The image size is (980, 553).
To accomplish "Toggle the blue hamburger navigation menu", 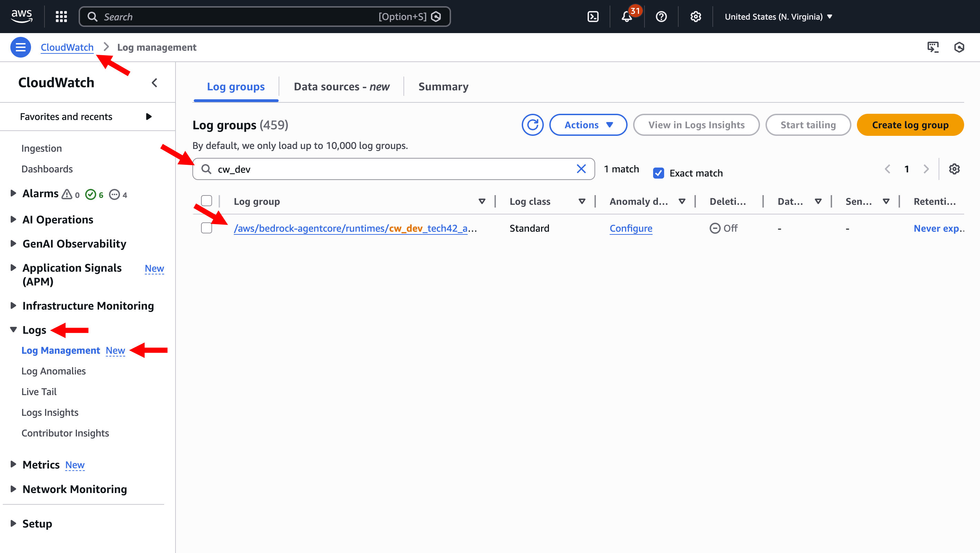I will pyautogui.click(x=21, y=47).
